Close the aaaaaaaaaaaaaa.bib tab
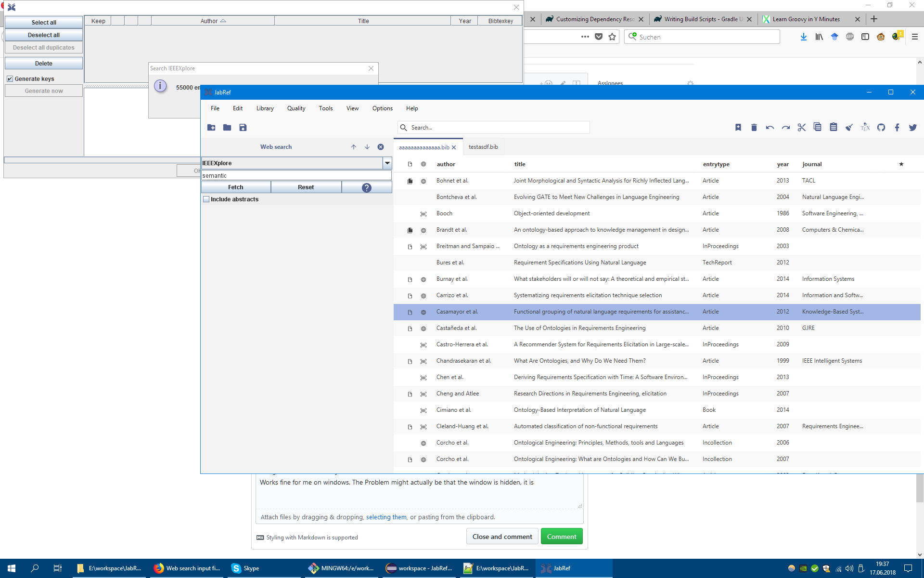924x578 pixels. [x=454, y=147]
